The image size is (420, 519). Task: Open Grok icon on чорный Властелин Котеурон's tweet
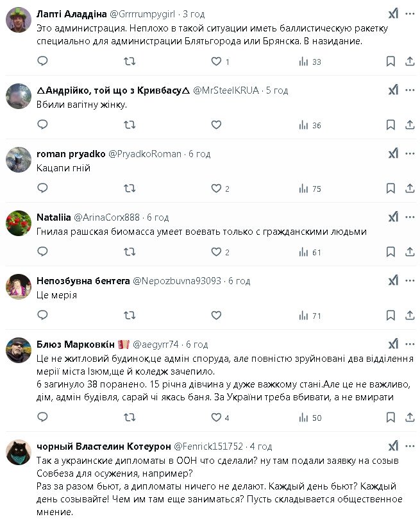click(x=393, y=445)
